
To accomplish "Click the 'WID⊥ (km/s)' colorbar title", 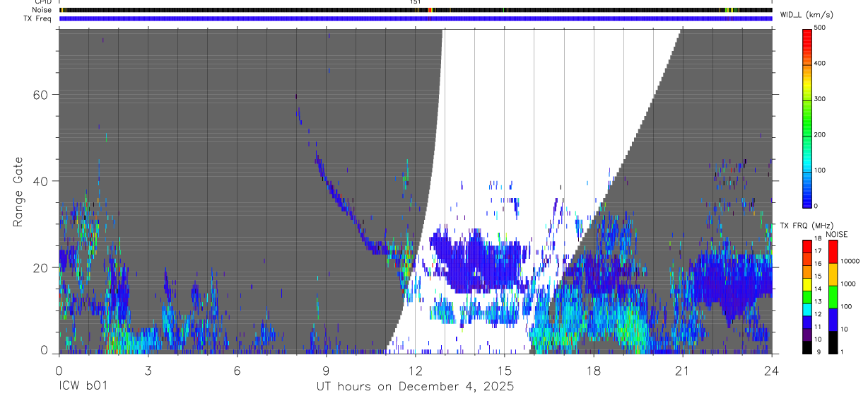I will (807, 14).
